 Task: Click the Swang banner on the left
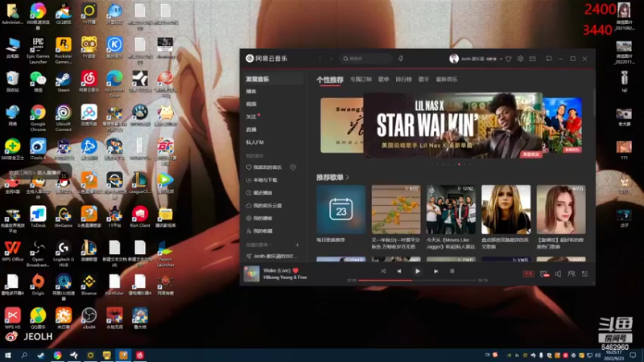(341, 125)
